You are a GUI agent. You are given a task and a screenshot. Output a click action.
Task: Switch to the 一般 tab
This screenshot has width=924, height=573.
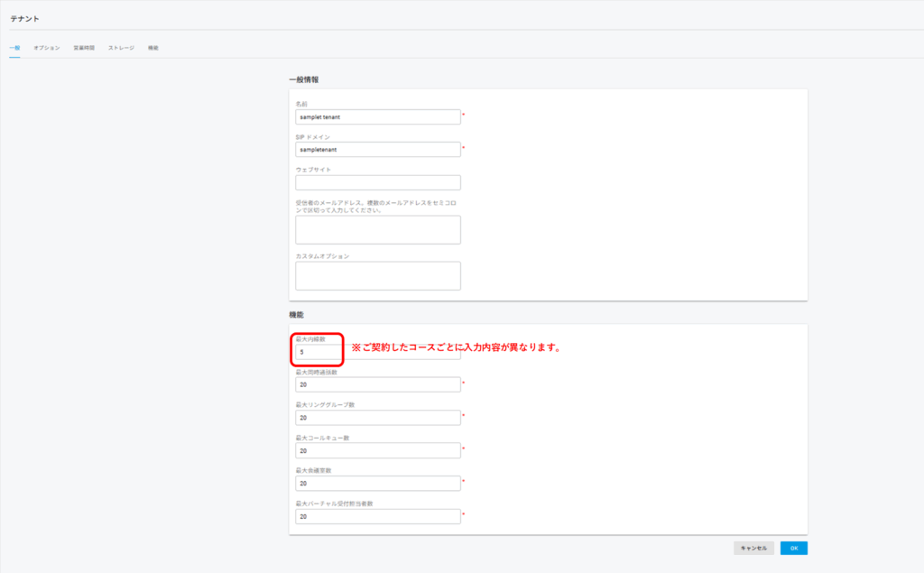coord(14,47)
